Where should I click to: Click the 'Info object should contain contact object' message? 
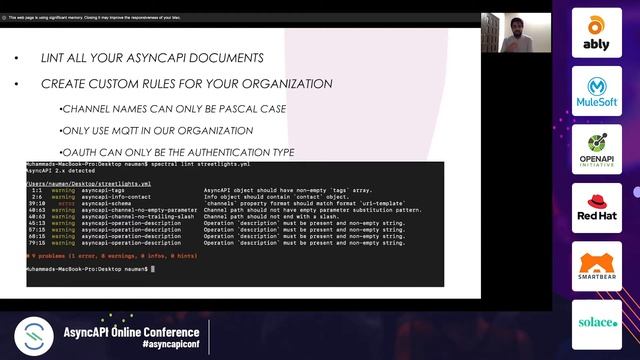coord(276,197)
